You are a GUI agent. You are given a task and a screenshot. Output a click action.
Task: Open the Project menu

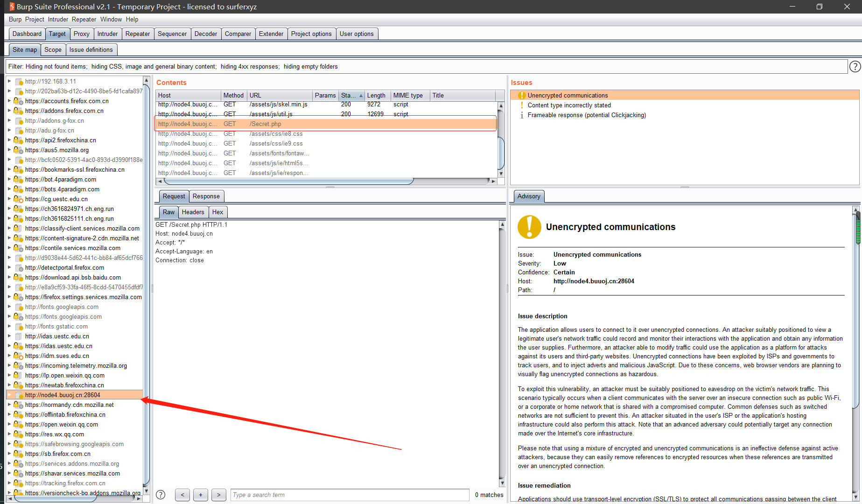[x=35, y=19]
